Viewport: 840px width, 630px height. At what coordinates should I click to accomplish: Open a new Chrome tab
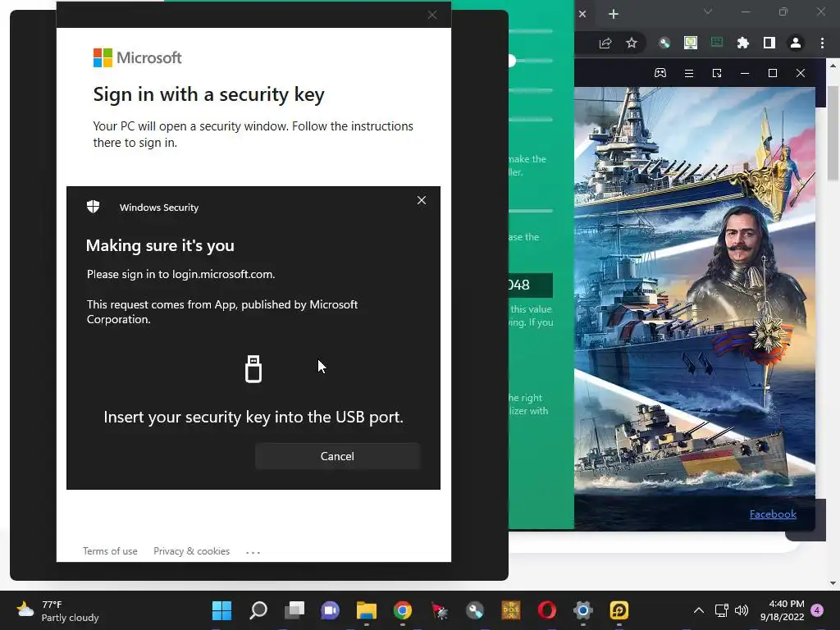click(614, 14)
